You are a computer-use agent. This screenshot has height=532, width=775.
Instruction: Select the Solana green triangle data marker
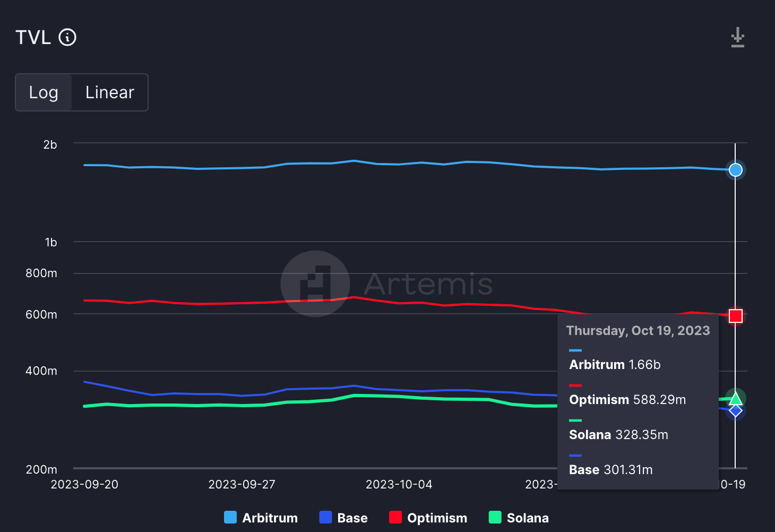pyautogui.click(x=735, y=398)
